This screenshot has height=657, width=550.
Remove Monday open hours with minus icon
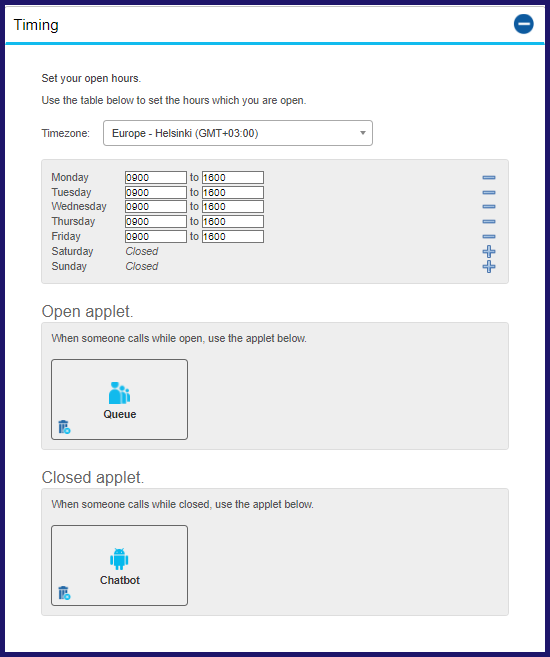[x=489, y=178]
